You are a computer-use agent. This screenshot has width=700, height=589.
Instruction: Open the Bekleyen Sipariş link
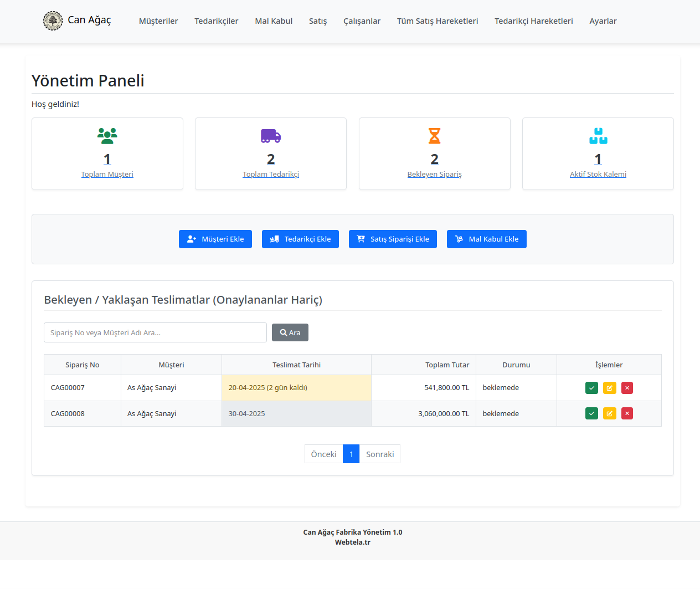[435, 174]
